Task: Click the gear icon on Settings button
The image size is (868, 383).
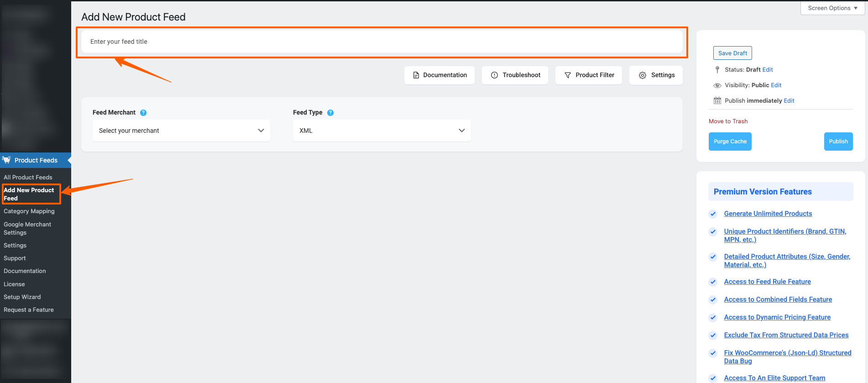Action: pos(643,75)
